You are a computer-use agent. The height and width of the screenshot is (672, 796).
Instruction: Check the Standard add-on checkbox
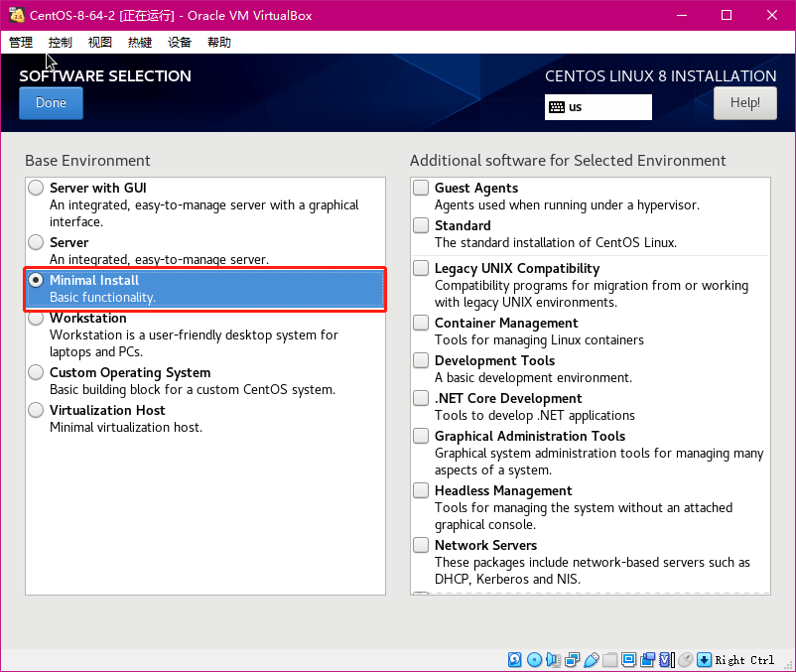(x=421, y=225)
